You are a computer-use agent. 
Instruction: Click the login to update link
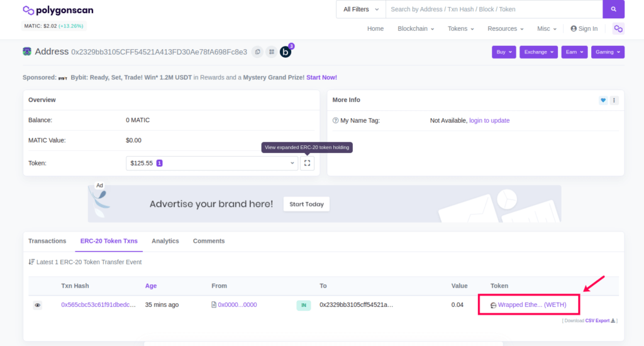pos(489,120)
